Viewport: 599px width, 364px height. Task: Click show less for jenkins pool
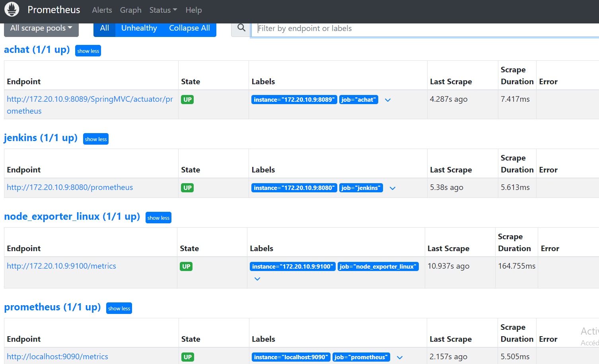[95, 139]
